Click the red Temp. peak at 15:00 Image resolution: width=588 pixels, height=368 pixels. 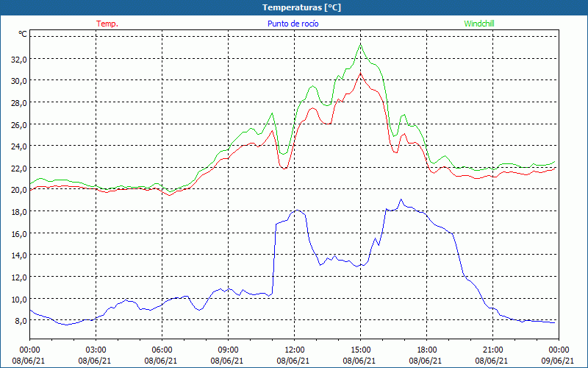[361, 73]
